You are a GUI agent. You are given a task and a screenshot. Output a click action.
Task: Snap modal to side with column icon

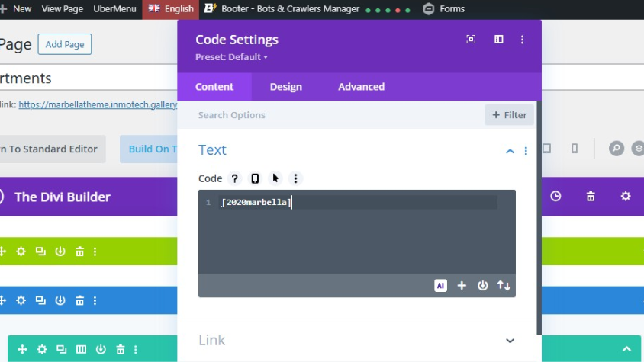[498, 40]
